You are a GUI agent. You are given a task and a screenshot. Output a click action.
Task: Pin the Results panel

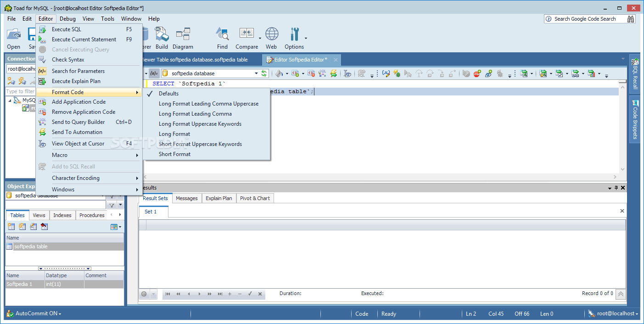coord(616,188)
